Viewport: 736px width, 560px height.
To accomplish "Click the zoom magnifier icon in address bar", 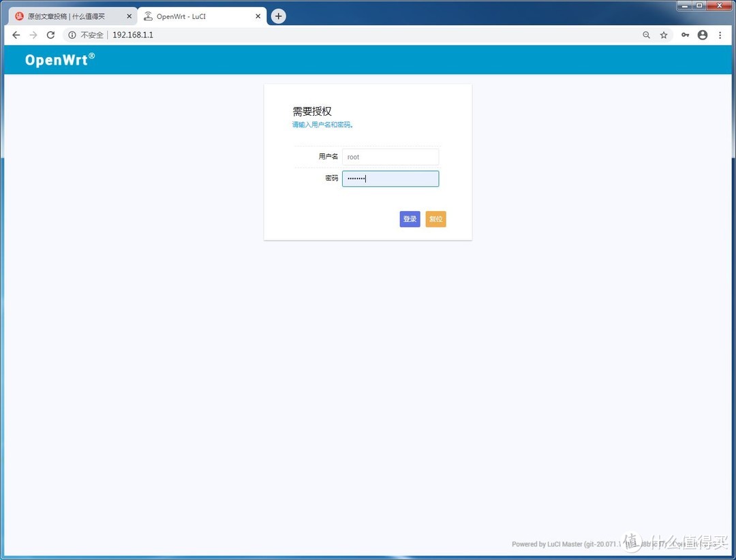I will click(x=646, y=35).
